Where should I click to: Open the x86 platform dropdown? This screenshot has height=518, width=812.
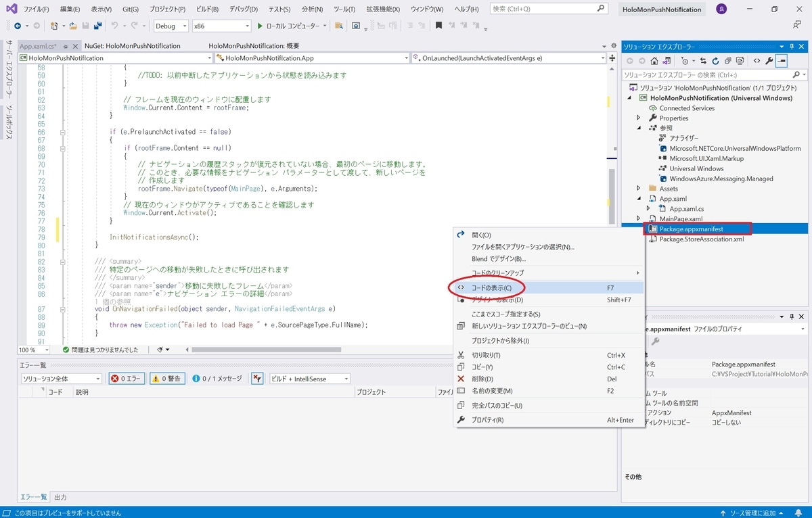221,26
